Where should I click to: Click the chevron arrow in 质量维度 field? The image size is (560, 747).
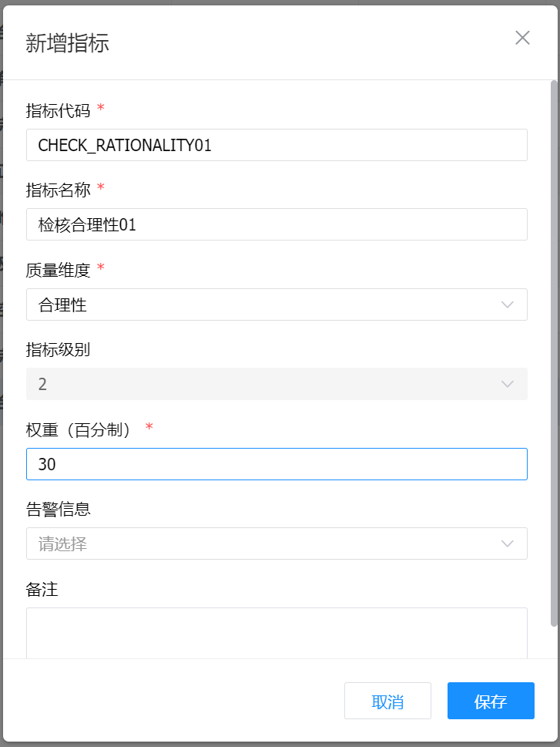coord(507,305)
